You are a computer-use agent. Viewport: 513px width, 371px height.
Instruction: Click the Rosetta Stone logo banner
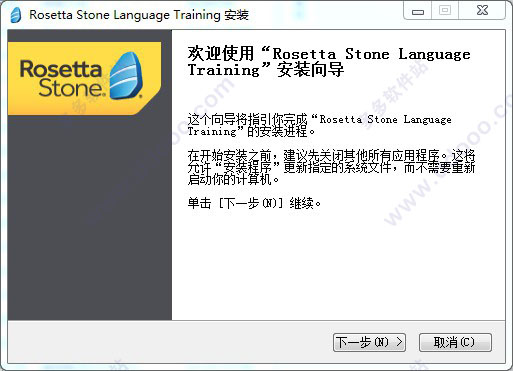85,78
